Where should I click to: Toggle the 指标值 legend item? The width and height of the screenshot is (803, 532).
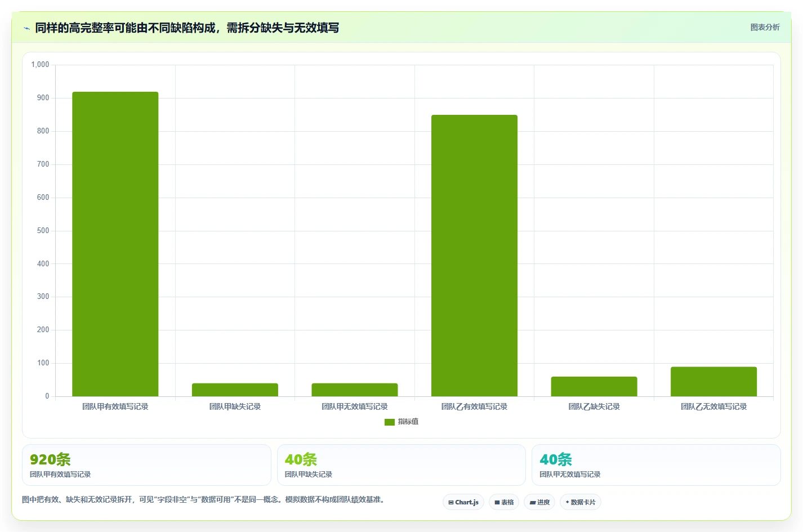coord(401,422)
